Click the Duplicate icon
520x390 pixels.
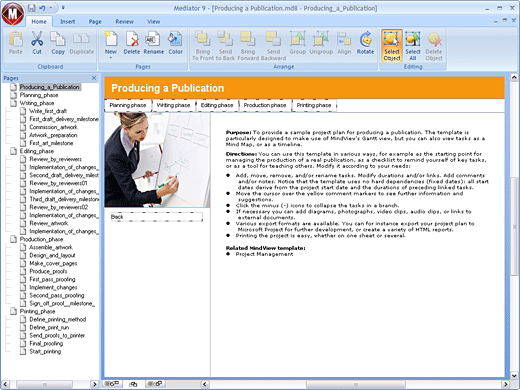pyautogui.click(x=81, y=39)
